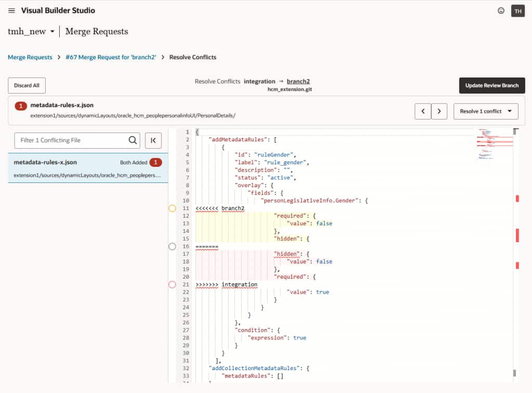This screenshot has width=532, height=393.
Task: Open #67 Merge Request for 'branch2' breadcrumb
Action: 111,57
